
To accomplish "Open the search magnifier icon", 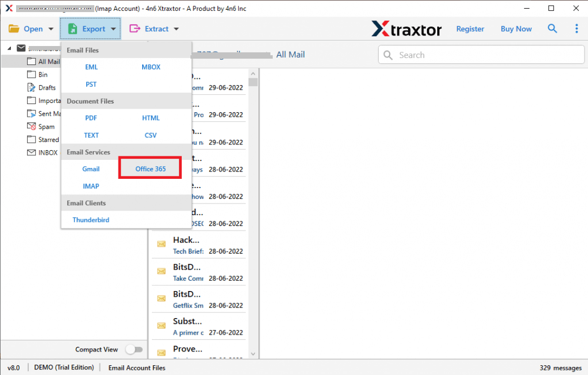I will click(x=552, y=28).
